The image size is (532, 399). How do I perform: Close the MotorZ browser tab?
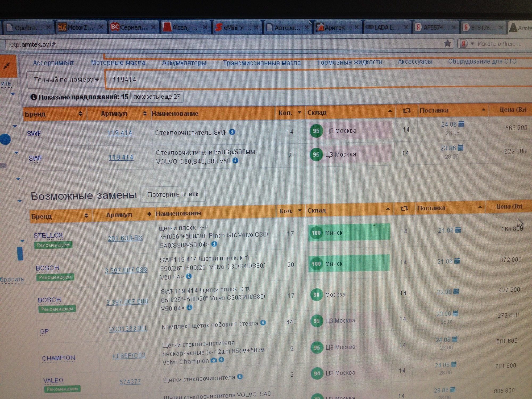tap(101, 27)
